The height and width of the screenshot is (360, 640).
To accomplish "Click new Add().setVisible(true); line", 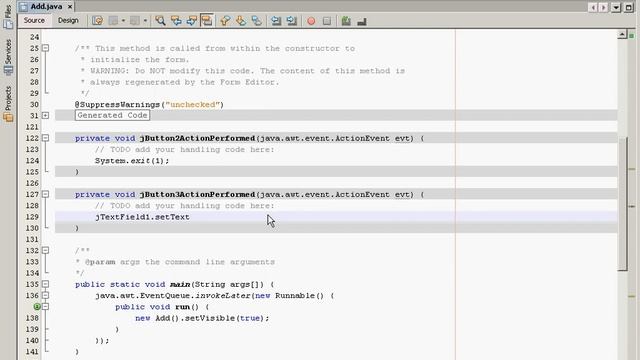I will [202, 318].
